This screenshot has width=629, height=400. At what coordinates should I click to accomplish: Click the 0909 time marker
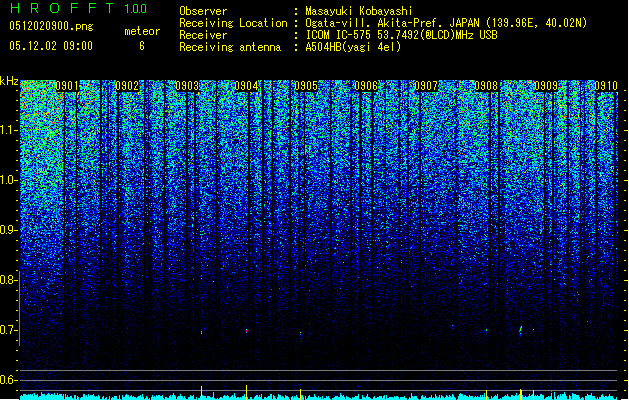[x=546, y=86]
